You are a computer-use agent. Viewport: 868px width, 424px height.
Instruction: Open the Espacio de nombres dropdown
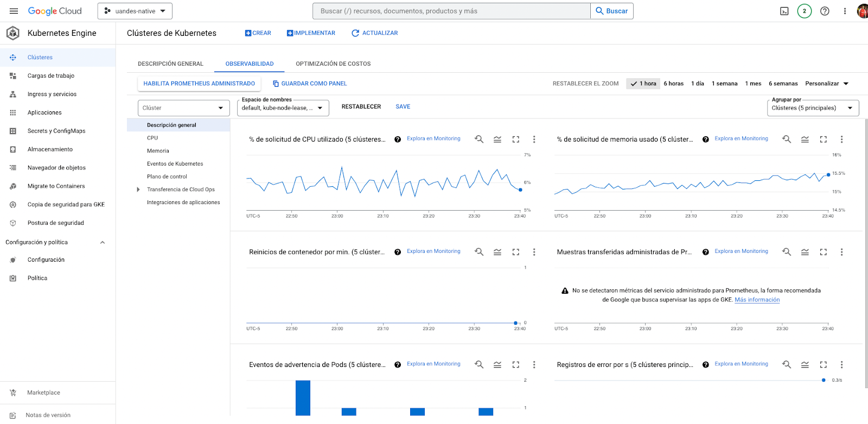(283, 108)
